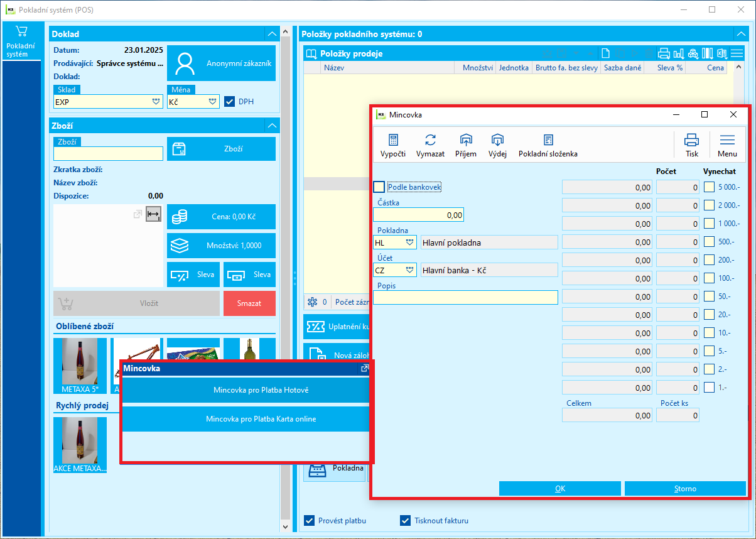This screenshot has height=539, width=756.
Task: Click the binoculars search icon in Položky prodeje
Action: (x=693, y=53)
